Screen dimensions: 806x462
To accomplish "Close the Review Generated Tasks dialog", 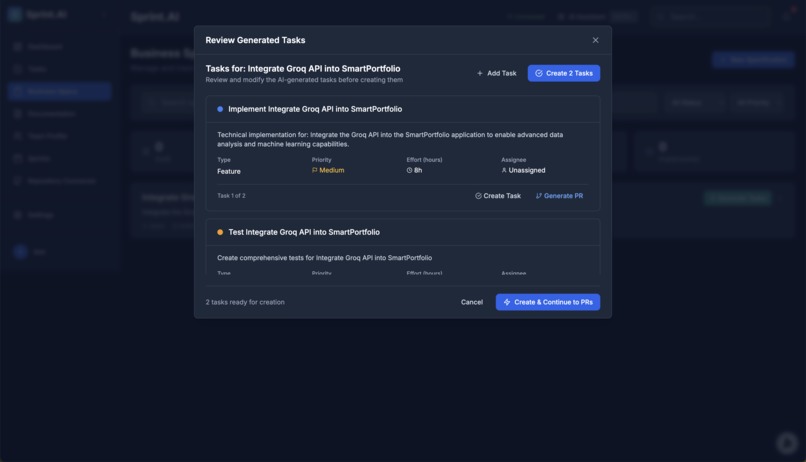I will (x=595, y=40).
